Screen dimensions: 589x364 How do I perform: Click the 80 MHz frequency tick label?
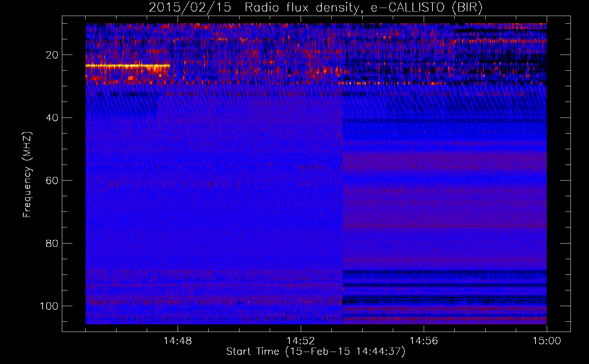click(52, 243)
